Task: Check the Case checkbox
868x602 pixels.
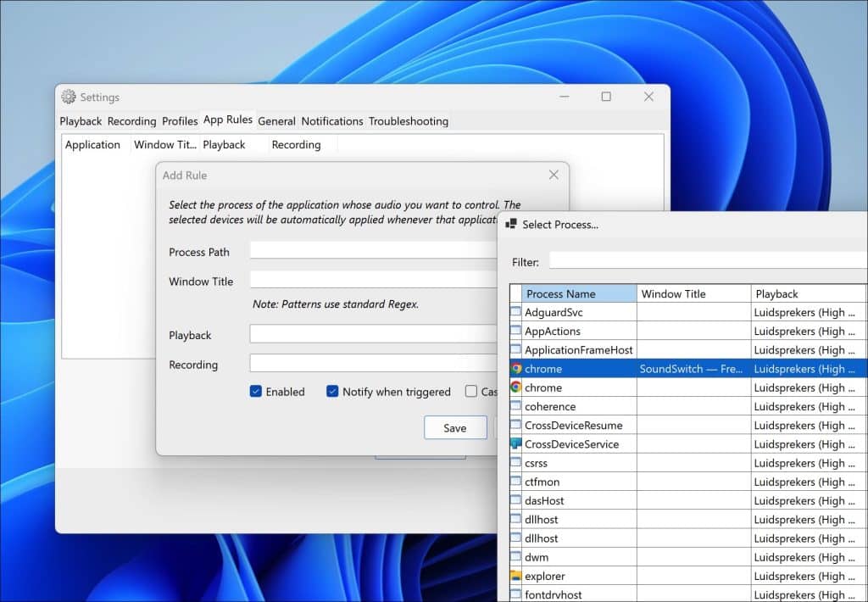Action: point(471,392)
